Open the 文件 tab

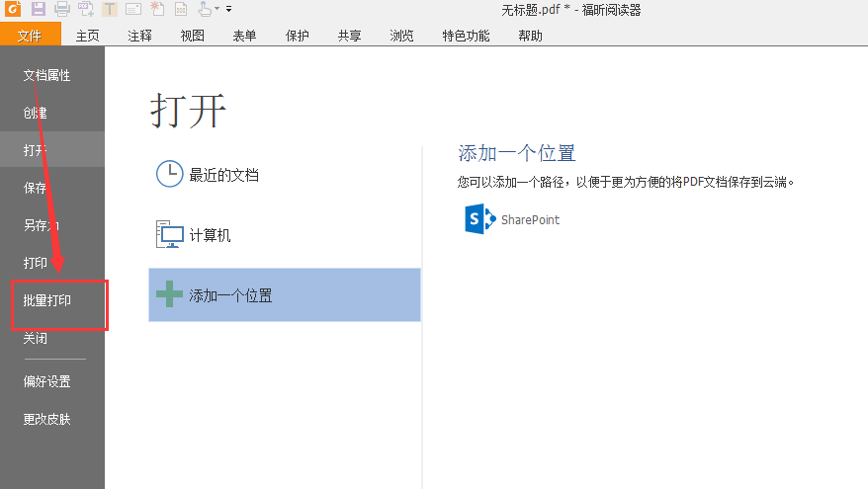(30, 35)
